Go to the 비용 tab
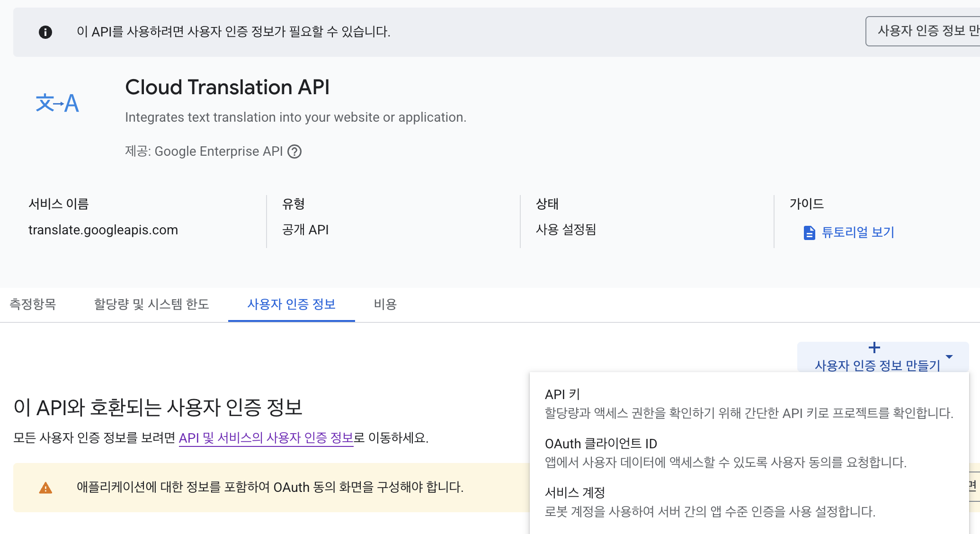This screenshot has width=980, height=534. coord(385,304)
